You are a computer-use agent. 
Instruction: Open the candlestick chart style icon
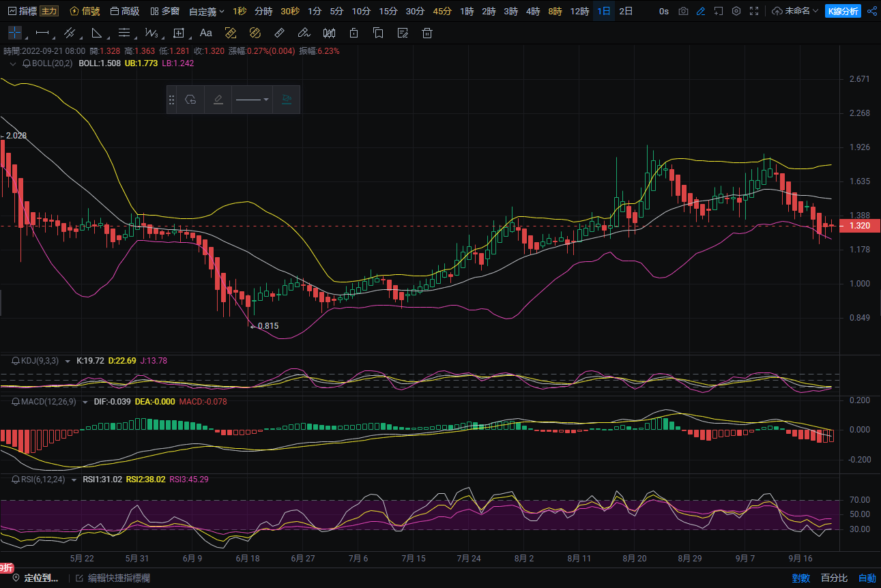[x=329, y=33]
